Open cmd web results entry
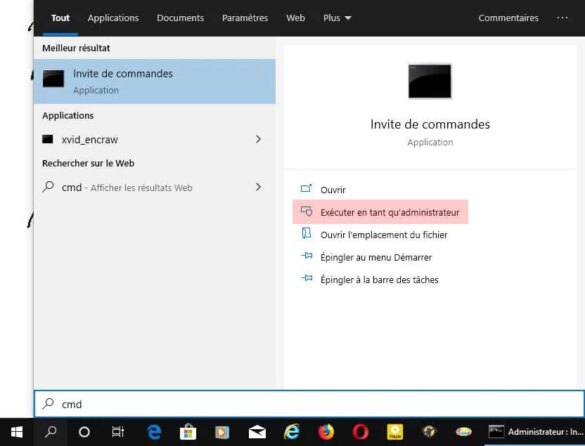This screenshot has height=446, width=585. pyautogui.click(x=155, y=187)
